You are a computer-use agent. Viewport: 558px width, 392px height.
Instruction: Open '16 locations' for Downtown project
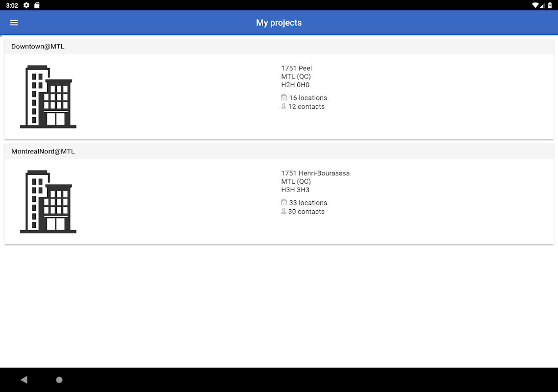click(308, 98)
